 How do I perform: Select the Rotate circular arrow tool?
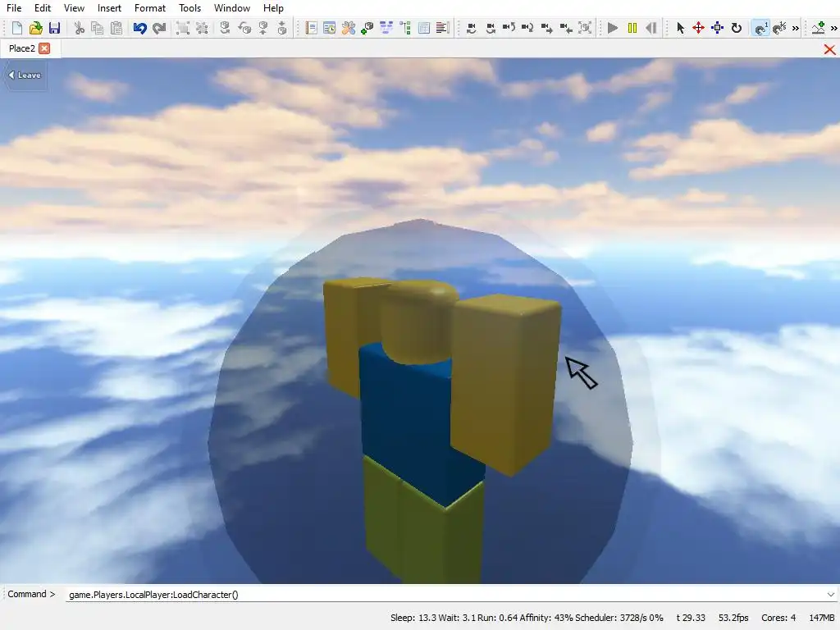coord(737,28)
